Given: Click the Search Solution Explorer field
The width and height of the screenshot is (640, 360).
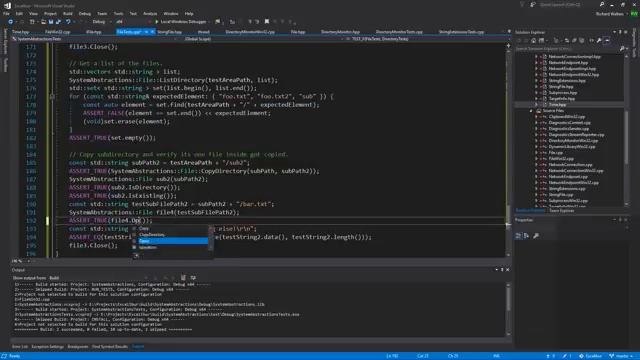Looking at the screenshot, I should 567,49.
